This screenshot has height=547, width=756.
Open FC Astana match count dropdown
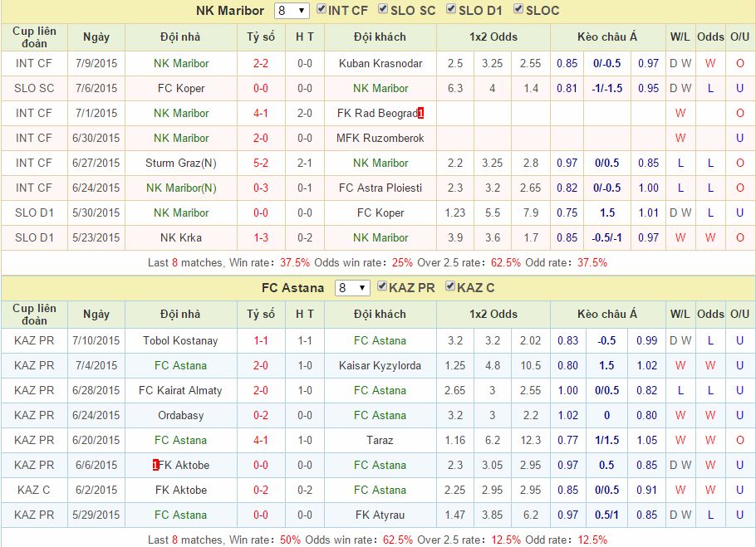click(x=352, y=288)
